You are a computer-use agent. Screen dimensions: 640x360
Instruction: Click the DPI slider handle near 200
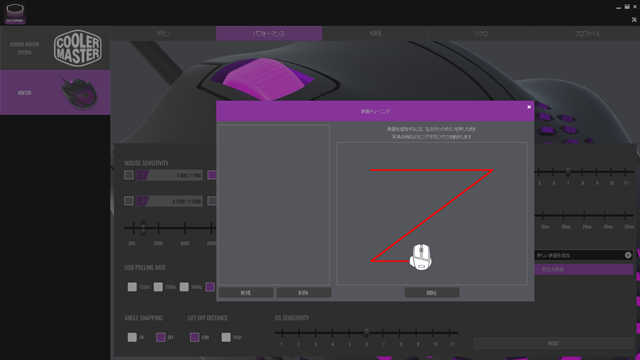(x=143, y=228)
